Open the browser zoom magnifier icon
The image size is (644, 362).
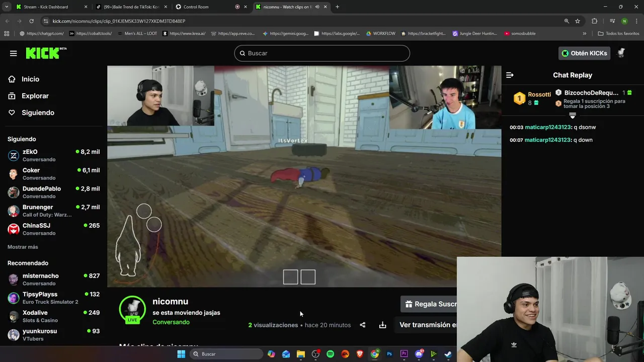click(567, 21)
